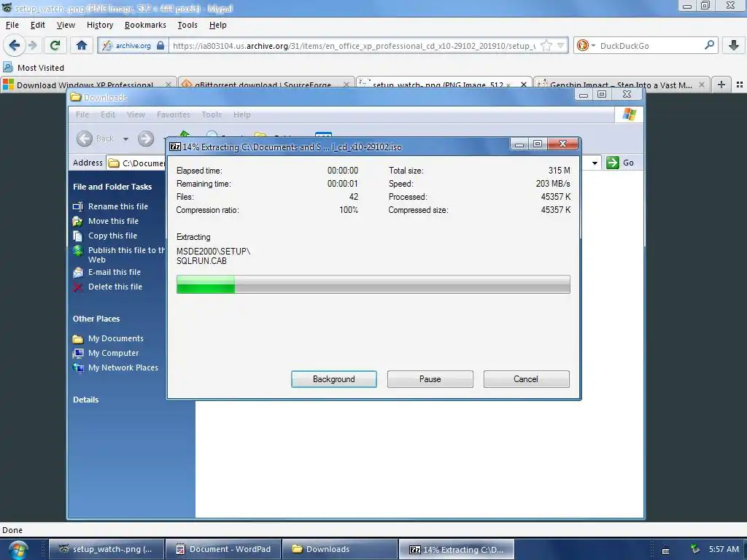The width and height of the screenshot is (747, 560).
Task: Click the Back button in Downloads window
Action: 95,139
